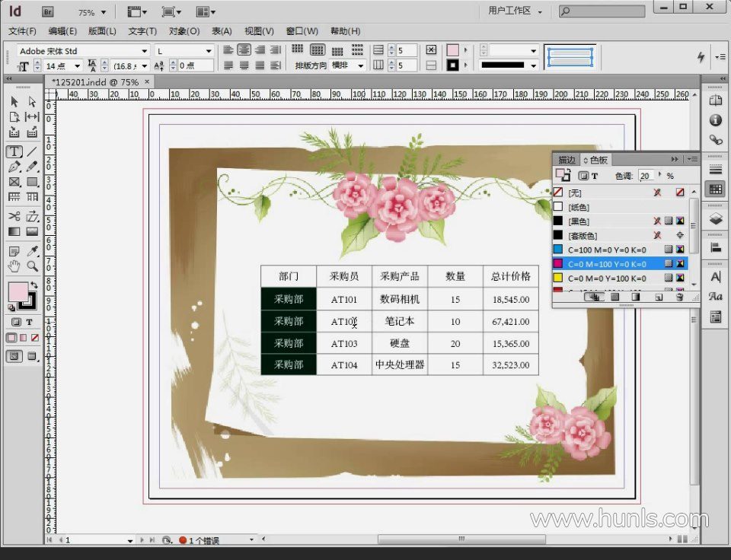Toggle text formatting button in Swatches panel
Image resolution: width=731 pixels, height=560 pixels.
pos(595,176)
